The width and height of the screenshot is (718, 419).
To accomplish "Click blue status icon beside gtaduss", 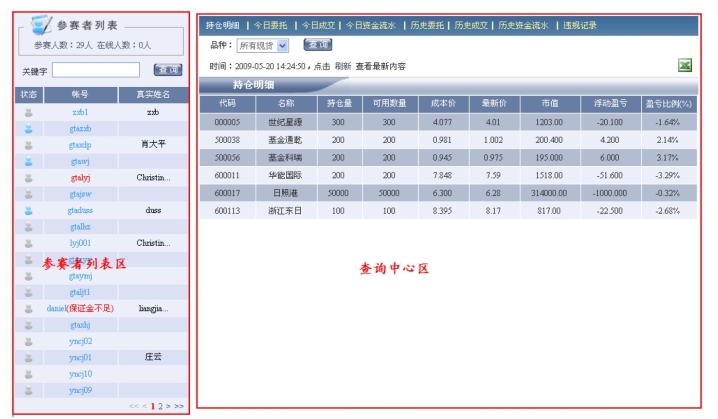I will coord(28,211).
